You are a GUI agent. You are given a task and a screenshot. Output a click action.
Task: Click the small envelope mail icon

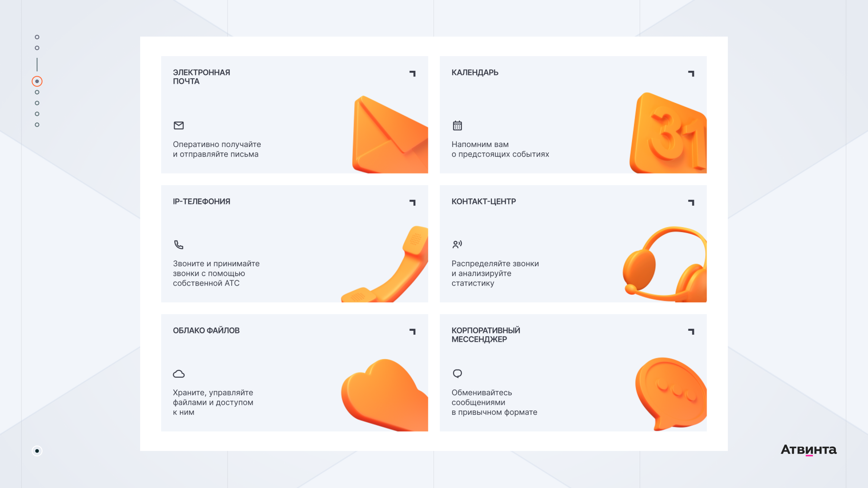coord(179,126)
